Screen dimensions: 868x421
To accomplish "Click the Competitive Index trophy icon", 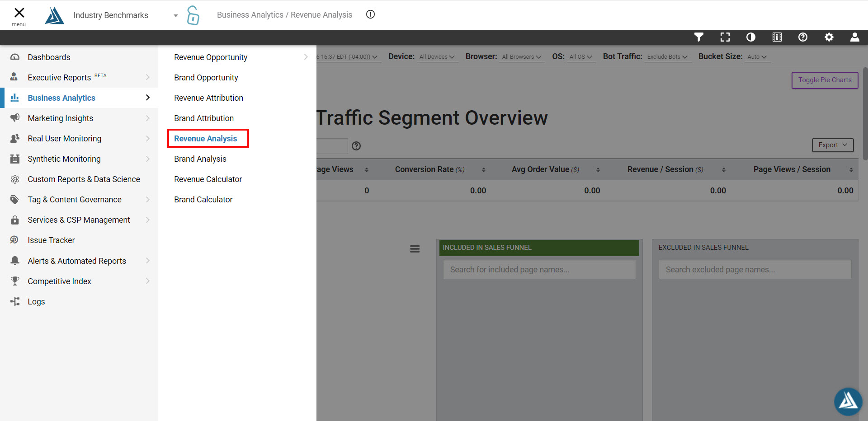I will [x=15, y=281].
